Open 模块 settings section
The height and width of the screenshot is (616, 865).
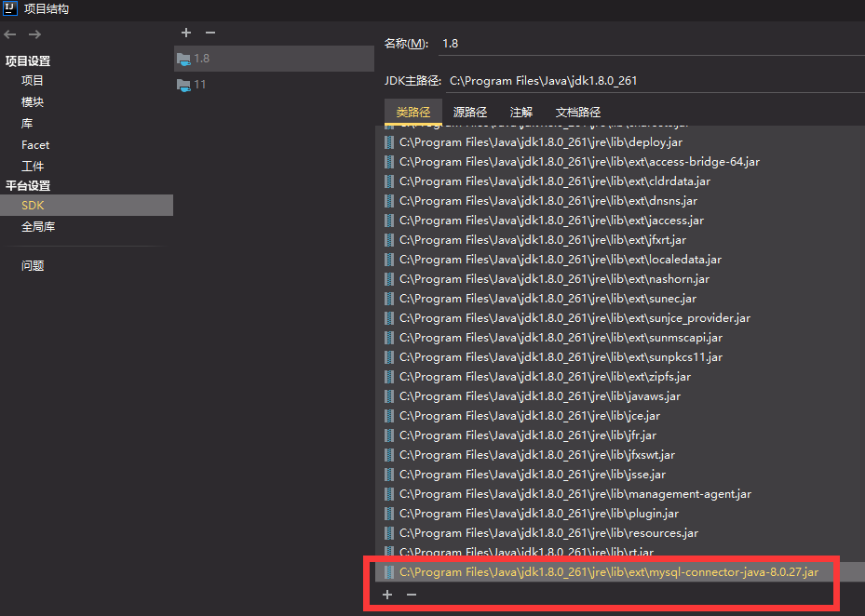click(x=32, y=102)
